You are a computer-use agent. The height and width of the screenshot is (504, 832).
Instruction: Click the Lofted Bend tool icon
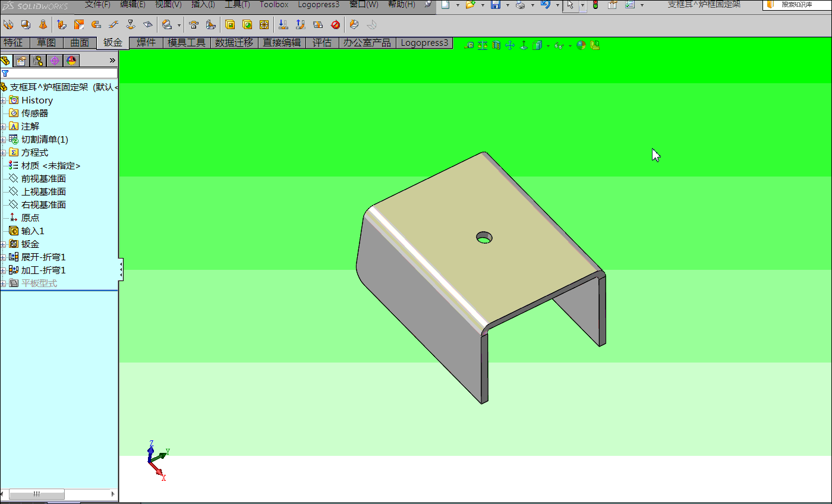pos(43,25)
